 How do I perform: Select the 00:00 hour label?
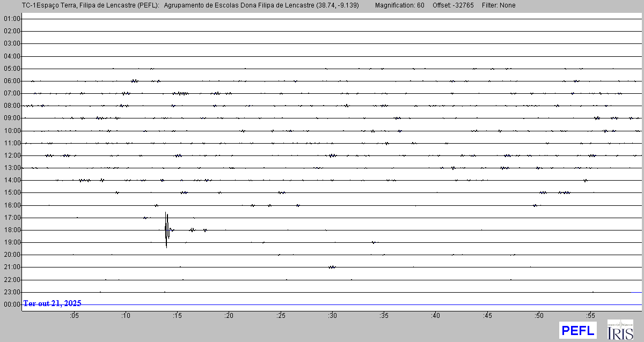tap(12, 304)
